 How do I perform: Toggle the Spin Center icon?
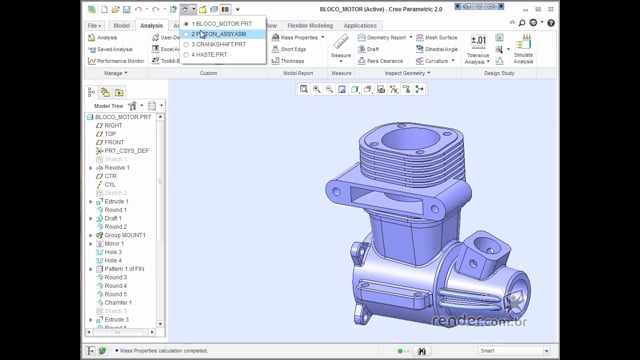pos(419,89)
